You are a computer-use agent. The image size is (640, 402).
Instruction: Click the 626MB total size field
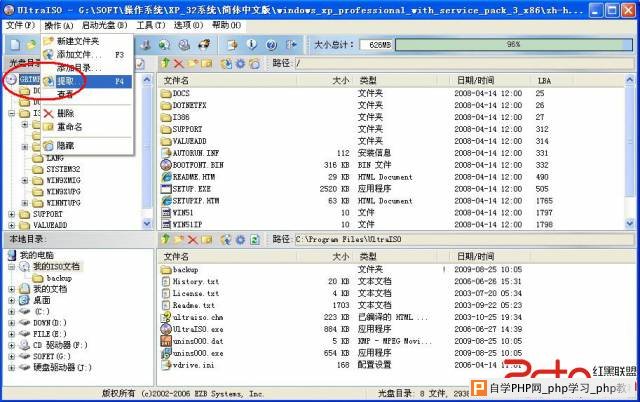[x=376, y=44]
